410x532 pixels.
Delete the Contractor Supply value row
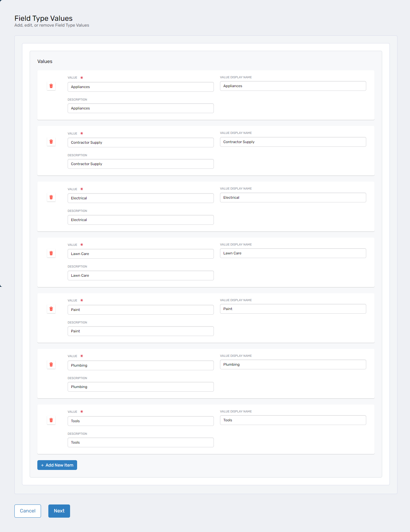(x=51, y=142)
